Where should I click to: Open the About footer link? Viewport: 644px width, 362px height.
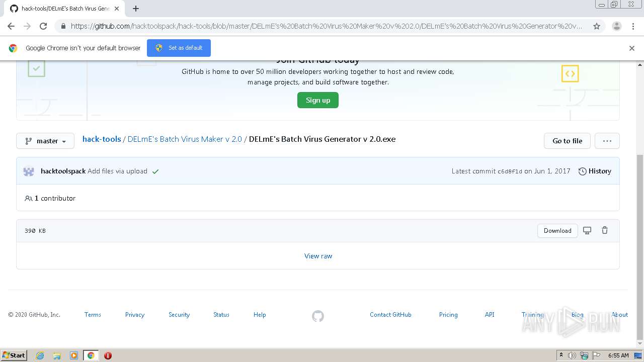(x=620, y=315)
